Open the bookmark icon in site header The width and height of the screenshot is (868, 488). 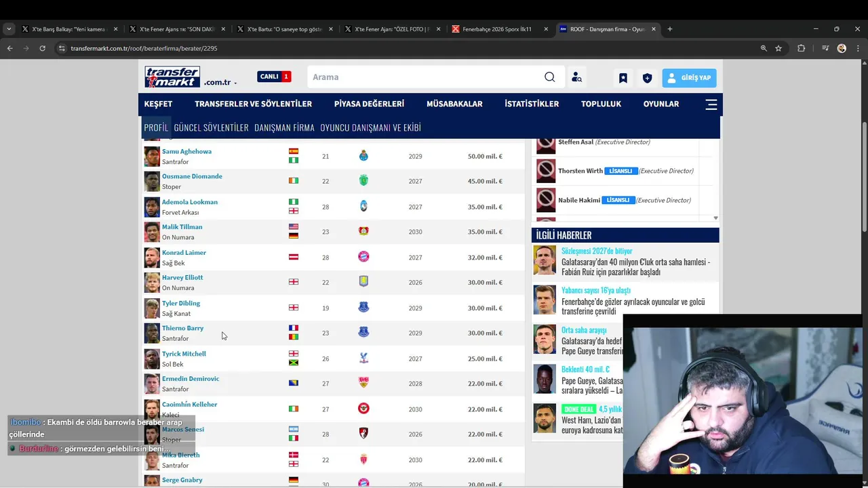coord(623,78)
